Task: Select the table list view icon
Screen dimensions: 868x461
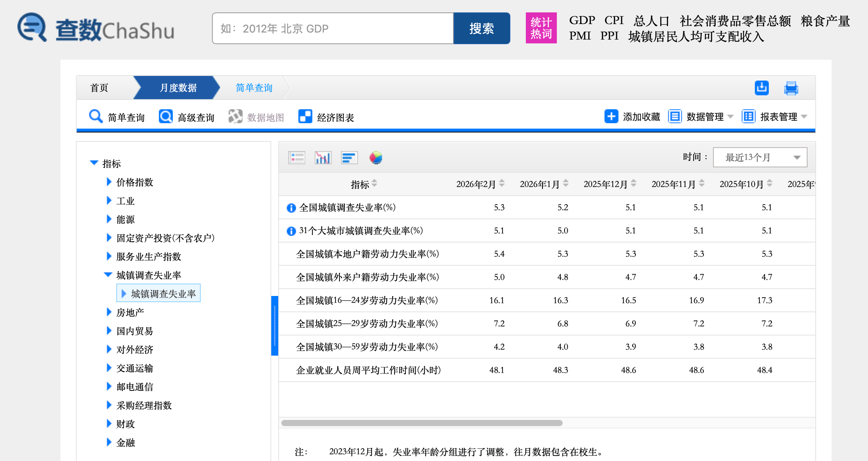Action: click(x=297, y=158)
